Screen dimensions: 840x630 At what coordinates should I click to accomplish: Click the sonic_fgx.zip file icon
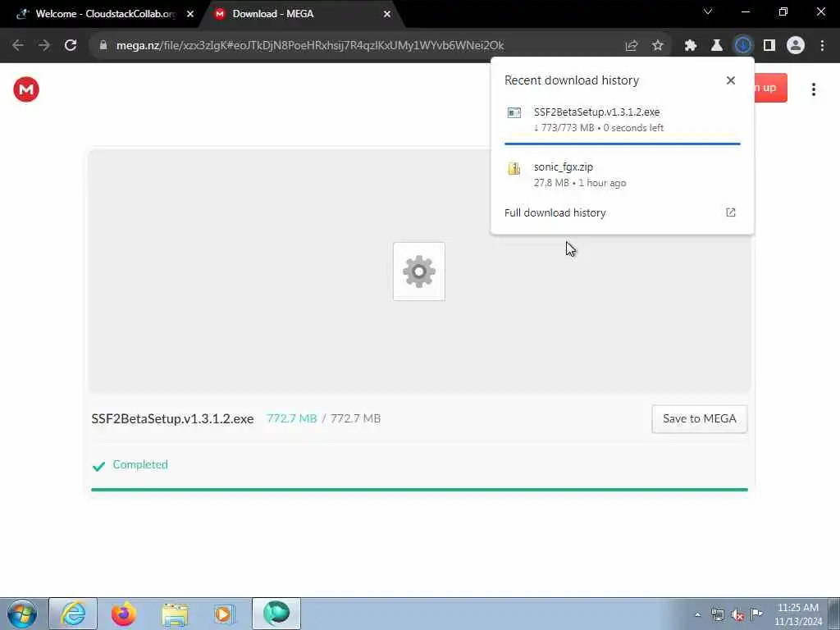(514, 168)
